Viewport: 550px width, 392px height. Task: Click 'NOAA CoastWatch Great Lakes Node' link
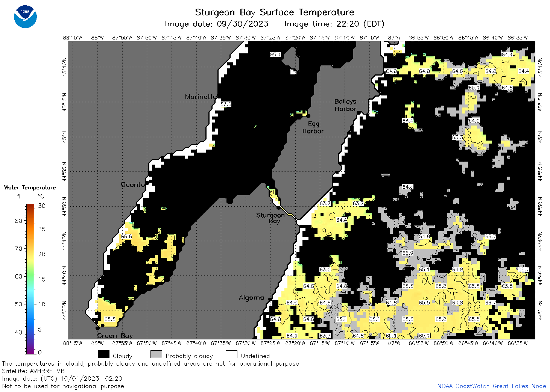pyautogui.click(x=492, y=386)
